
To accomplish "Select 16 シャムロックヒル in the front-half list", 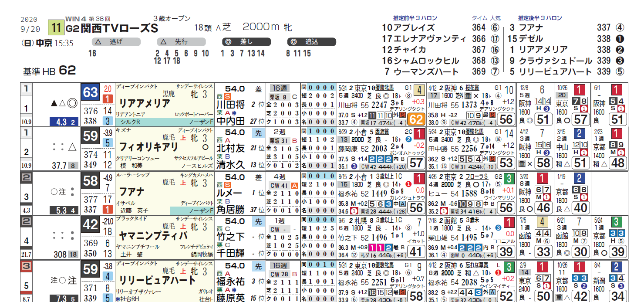I will 420,61.
